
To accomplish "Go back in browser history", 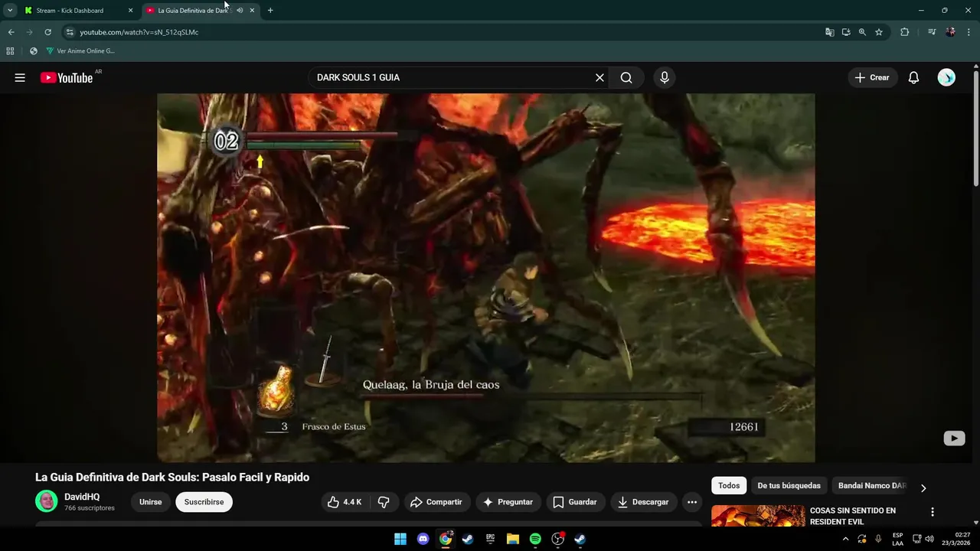I will [x=11, y=32].
